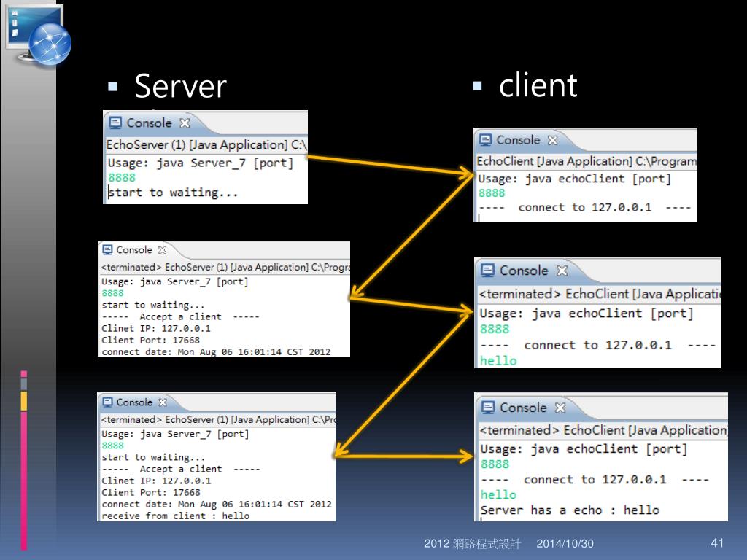Screen dimensions: 747x560
Task: Click the 'client' slide heading
Action: click(538, 85)
